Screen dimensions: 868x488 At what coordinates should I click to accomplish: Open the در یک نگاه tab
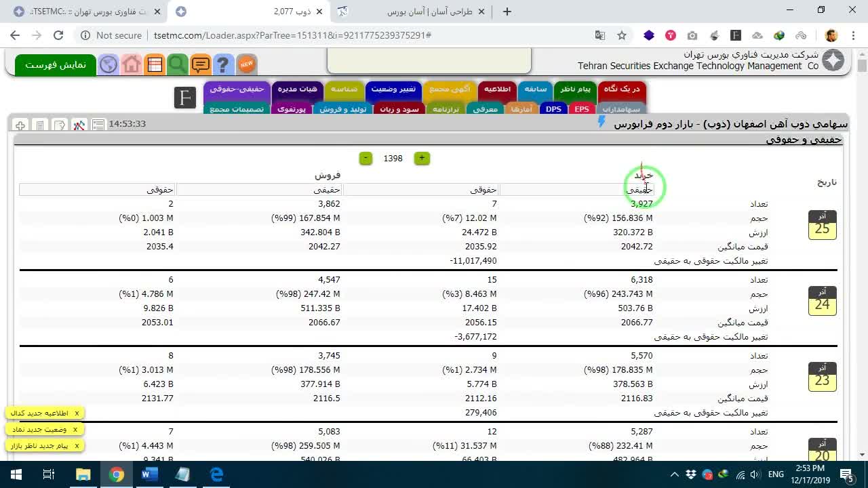tap(621, 89)
